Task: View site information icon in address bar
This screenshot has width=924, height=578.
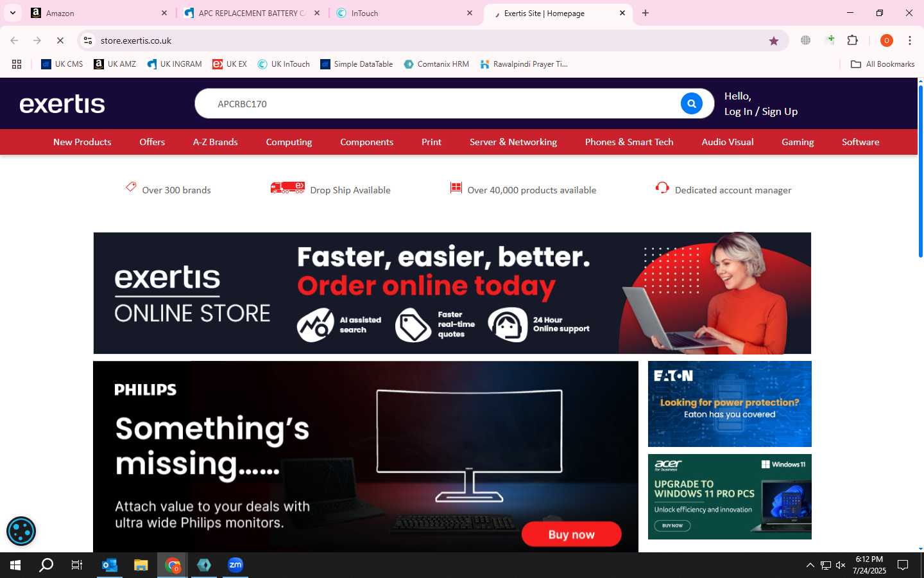Action: point(88,40)
